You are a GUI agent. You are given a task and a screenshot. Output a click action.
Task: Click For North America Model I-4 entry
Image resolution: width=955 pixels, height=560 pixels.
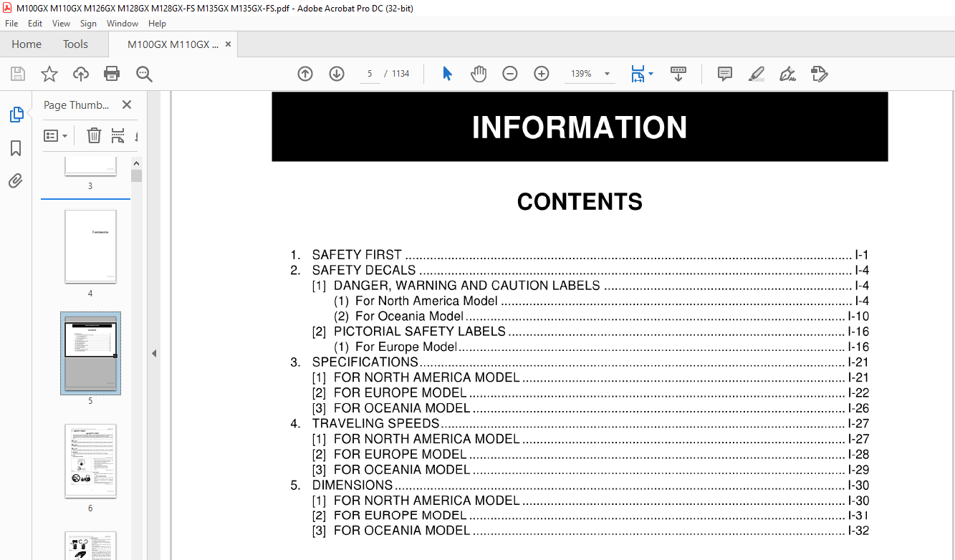point(601,301)
